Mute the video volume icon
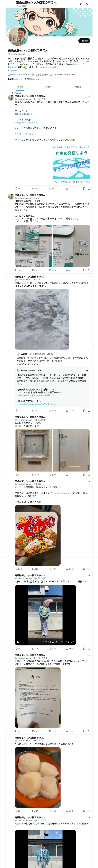 57,642
